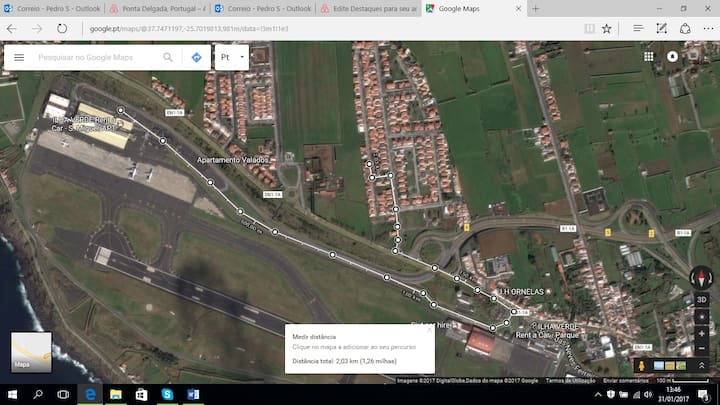This screenshot has width=720, height=405.
Task: Open the Google Maps hamburger menu
Action: click(x=18, y=58)
